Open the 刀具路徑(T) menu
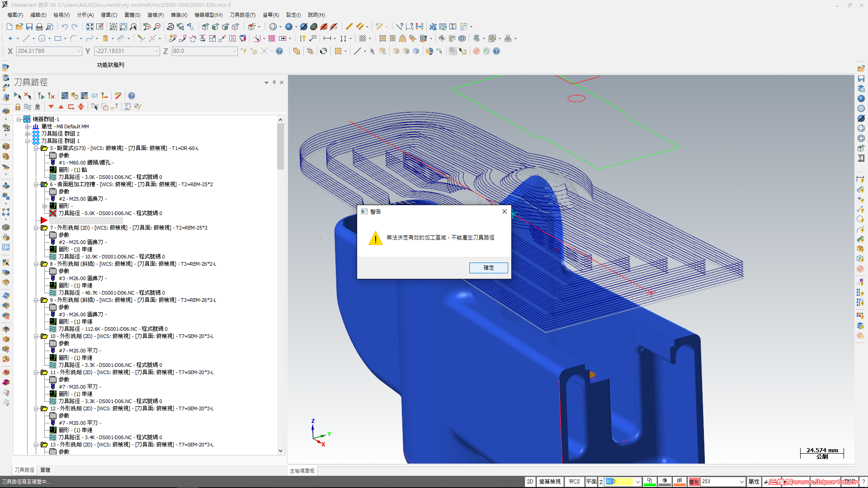This screenshot has width=868, height=488. [x=242, y=15]
